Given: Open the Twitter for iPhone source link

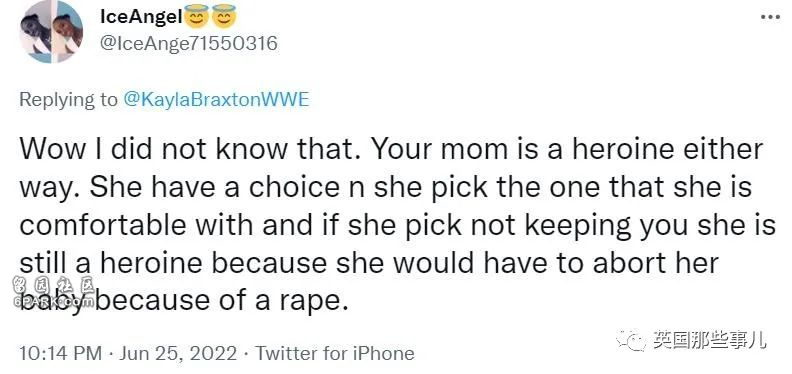Looking at the screenshot, I should (334, 353).
